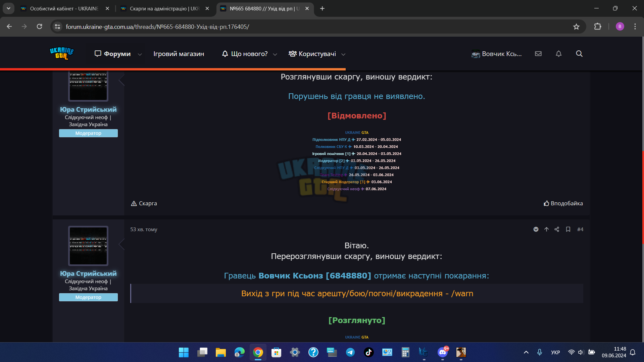Open the private messages envelope icon
This screenshot has height=362, width=644.
click(538, 54)
